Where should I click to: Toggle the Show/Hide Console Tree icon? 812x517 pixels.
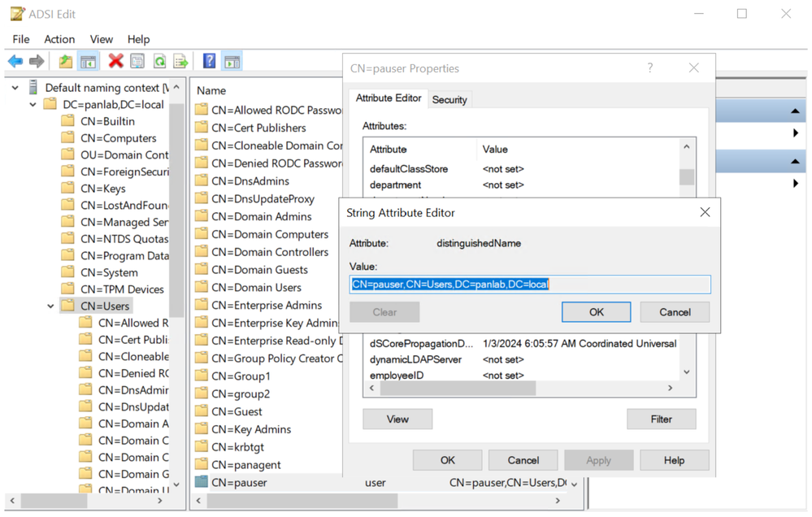(x=89, y=61)
